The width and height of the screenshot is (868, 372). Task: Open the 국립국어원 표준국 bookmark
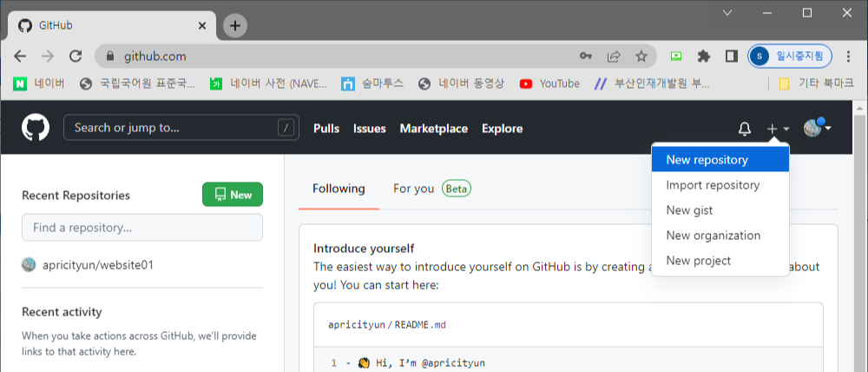[137, 83]
